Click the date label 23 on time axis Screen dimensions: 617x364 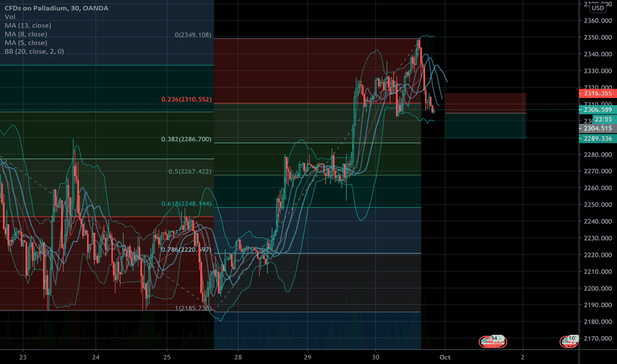23,357
